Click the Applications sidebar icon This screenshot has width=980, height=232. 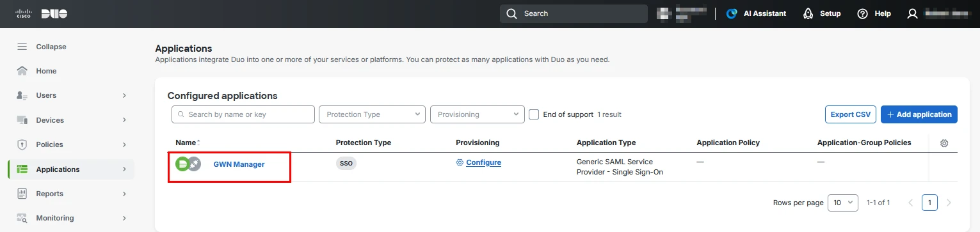tap(22, 169)
